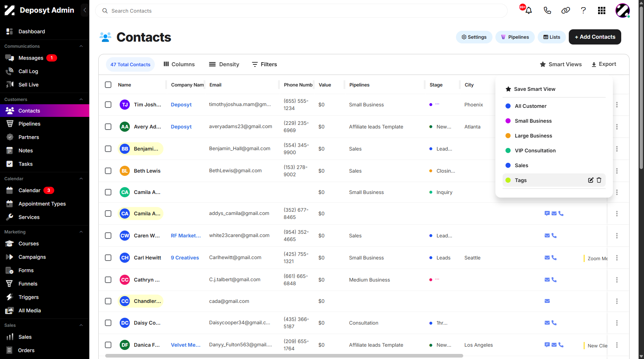Open the RF Market... company link
Image resolution: width=644 pixels, height=359 pixels.
point(186,236)
